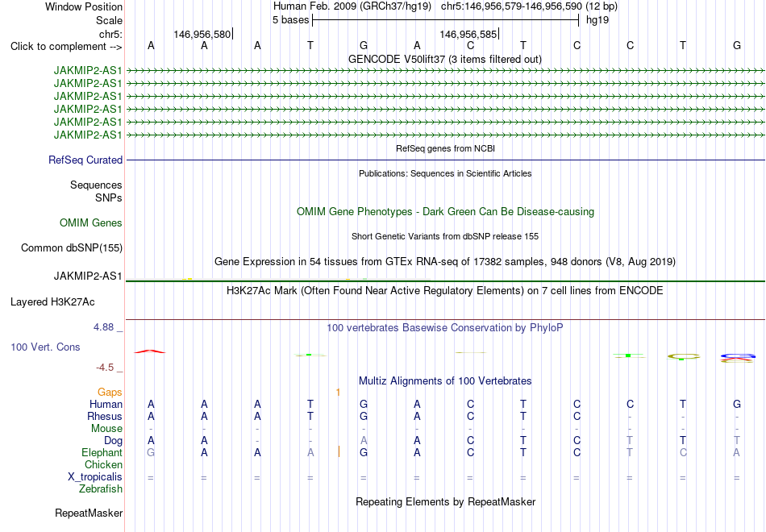Image resolution: width=766 pixels, height=532 pixels.
Task: Click the 4.88 PhyloP upper axis value
Action: 103,327
